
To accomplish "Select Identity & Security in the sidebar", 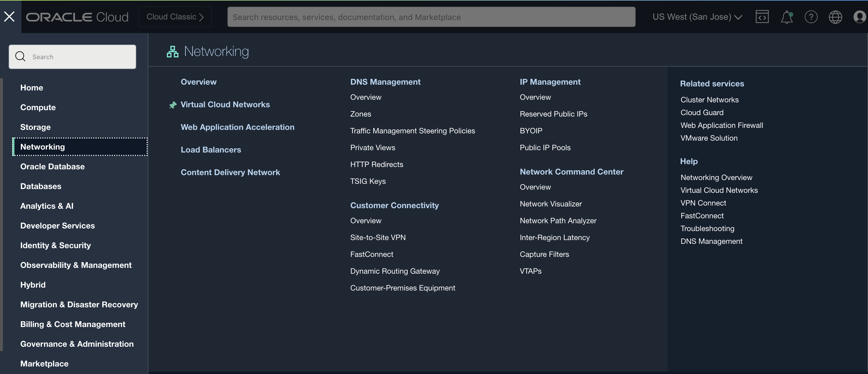I will (x=55, y=245).
